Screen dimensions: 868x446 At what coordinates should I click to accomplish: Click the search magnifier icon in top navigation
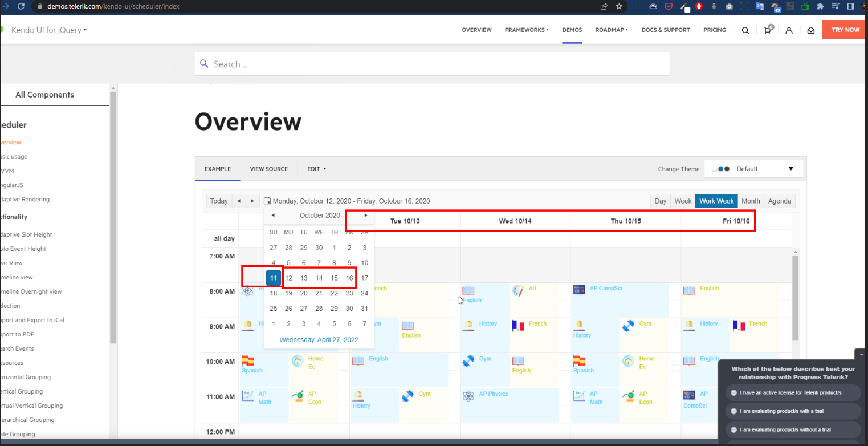(x=745, y=30)
